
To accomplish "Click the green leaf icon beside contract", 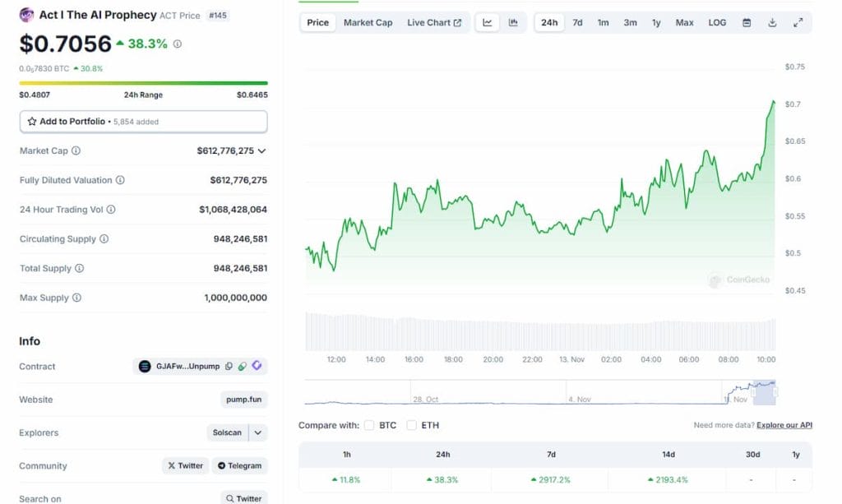I will (x=243, y=366).
